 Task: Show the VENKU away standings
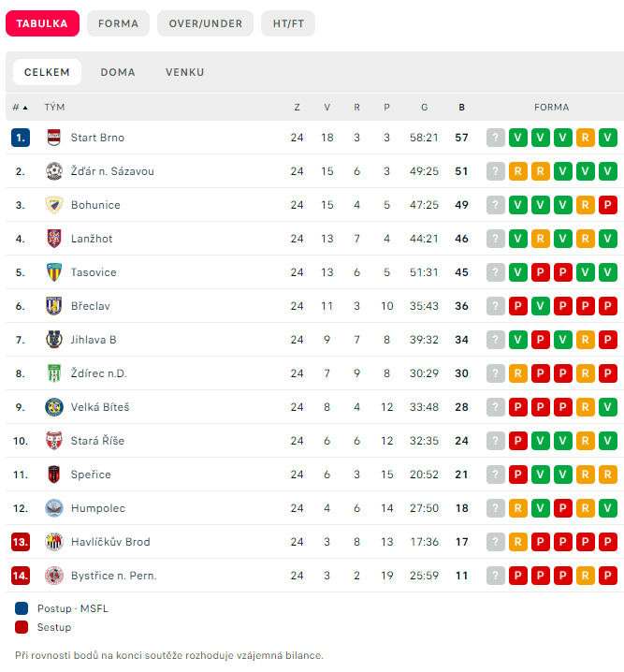[x=185, y=72]
